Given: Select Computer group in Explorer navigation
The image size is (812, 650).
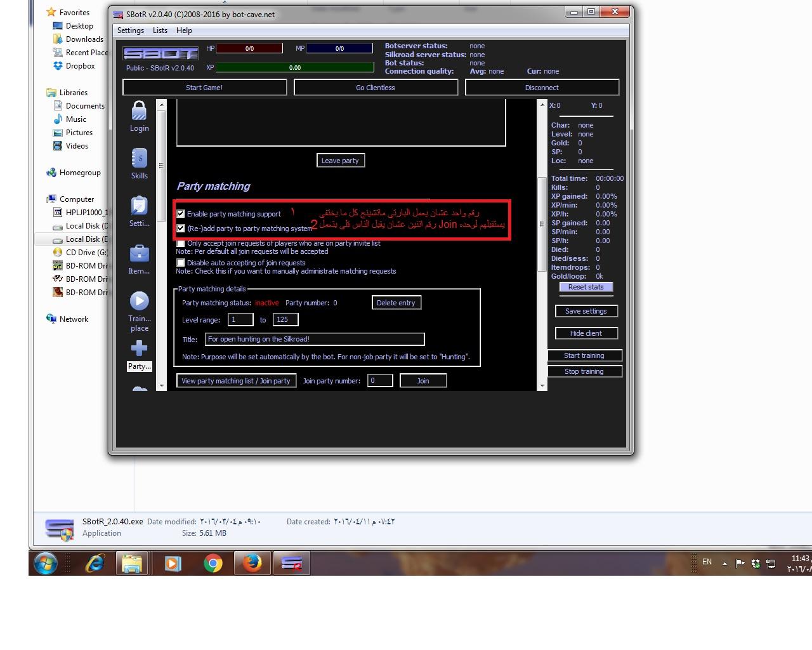Looking at the screenshot, I should point(76,199).
